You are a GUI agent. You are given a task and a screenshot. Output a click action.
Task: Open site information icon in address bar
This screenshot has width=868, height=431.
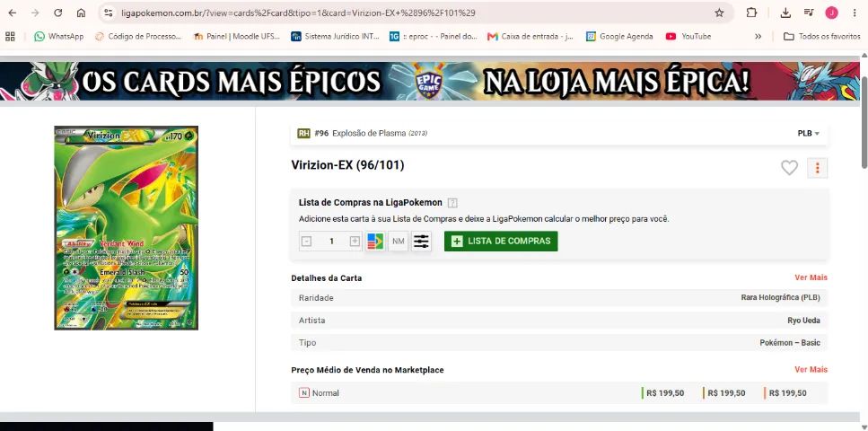(109, 13)
